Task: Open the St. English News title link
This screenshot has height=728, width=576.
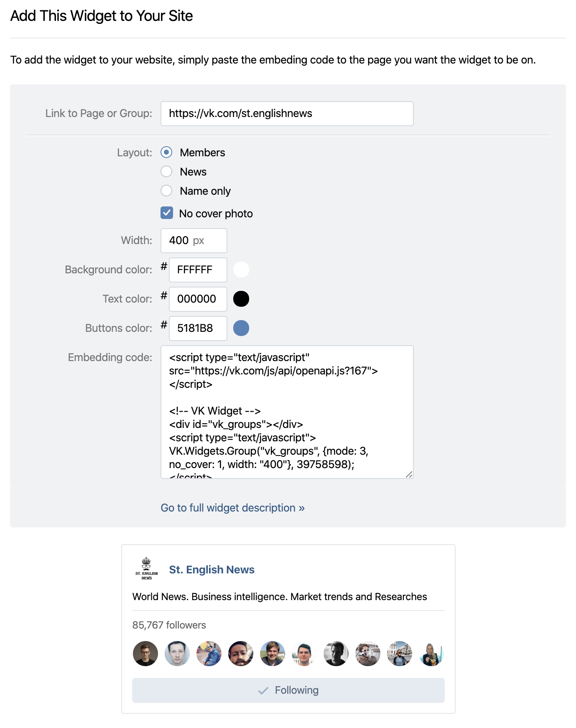Action: click(212, 570)
